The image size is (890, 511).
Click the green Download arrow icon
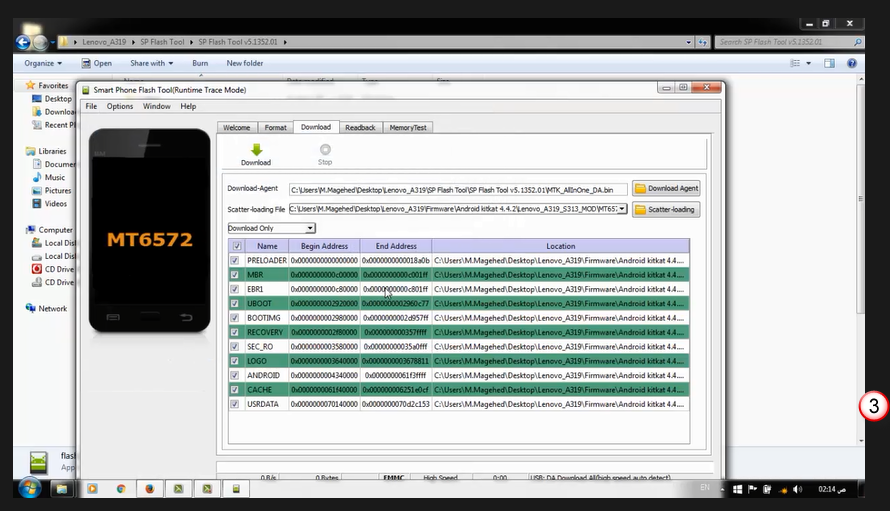click(257, 150)
